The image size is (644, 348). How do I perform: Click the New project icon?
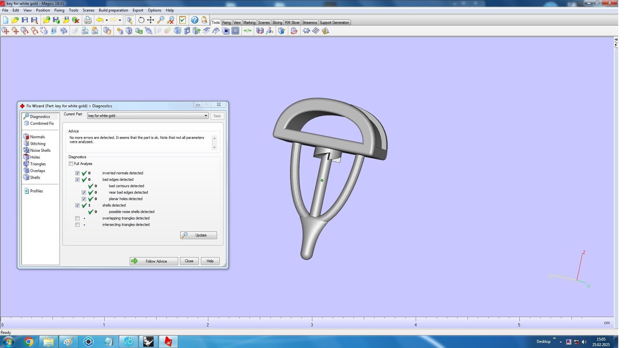click(5, 20)
